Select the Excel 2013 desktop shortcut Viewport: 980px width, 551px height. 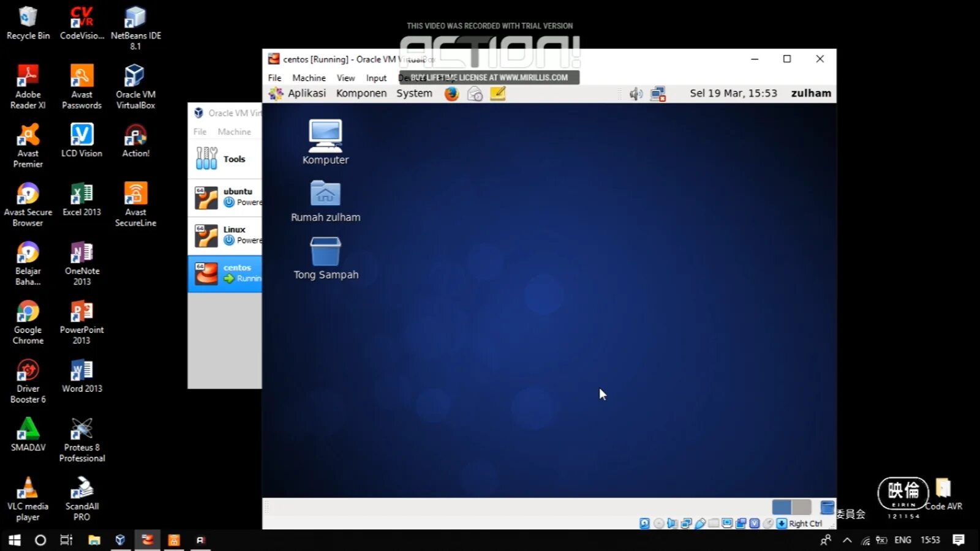(81, 200)
